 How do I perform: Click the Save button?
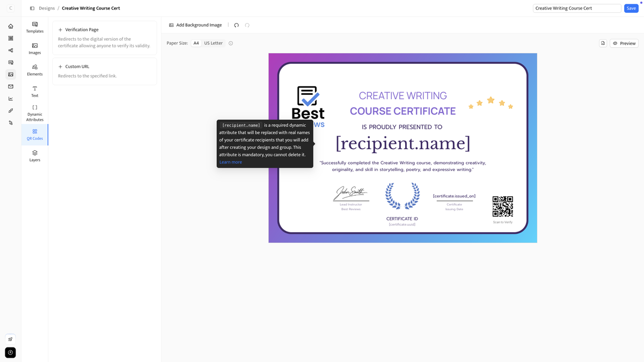click(x=631, y=8)
